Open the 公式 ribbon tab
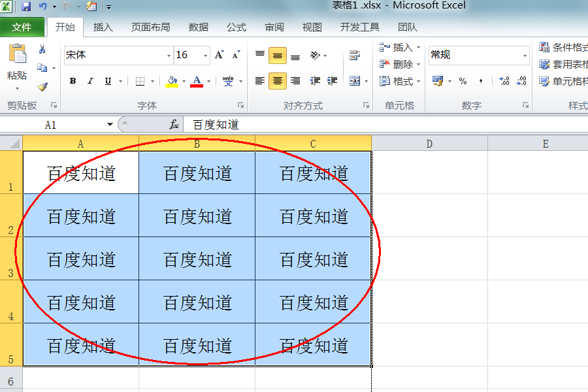Screen dimensions: 588x392 [x=237, y=27]
